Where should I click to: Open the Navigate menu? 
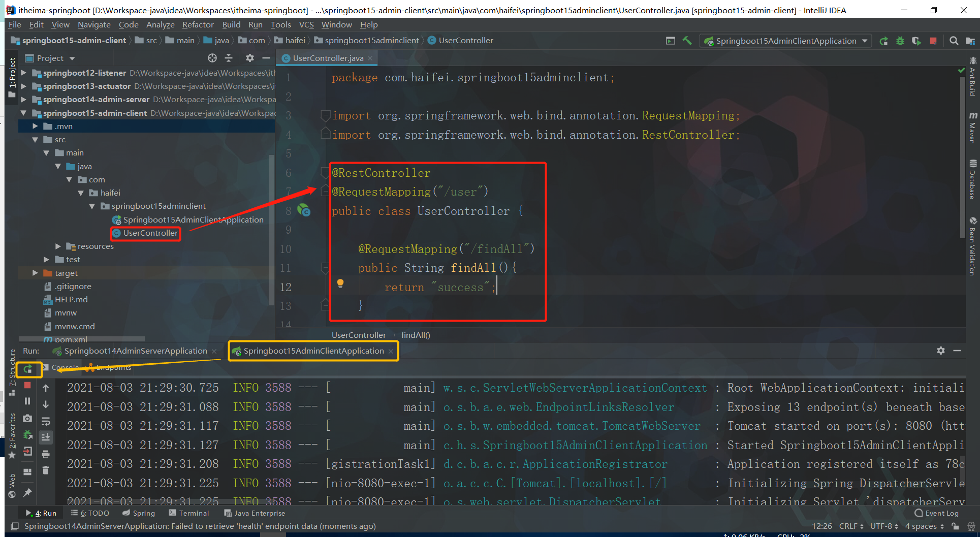click(x=94, y=25)
